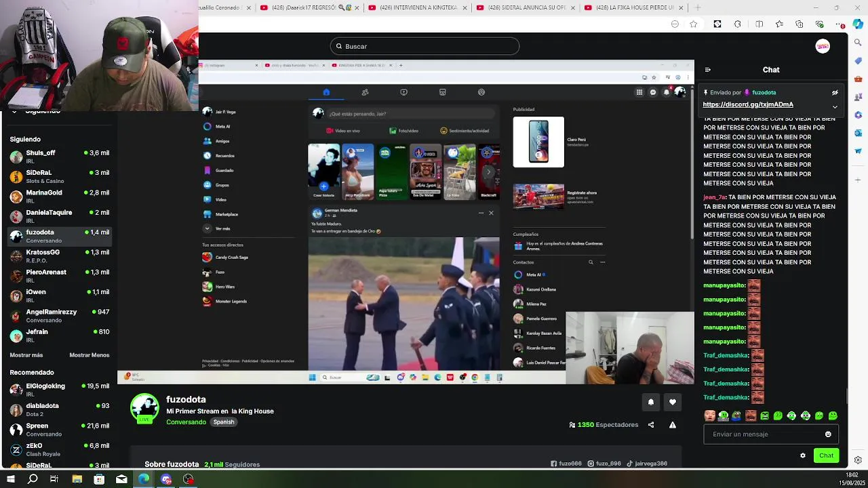Open KratossGG R.E.P.O. channel
Image resolution: width=868 pixels, height=488 pixels.
click(59, 256)
